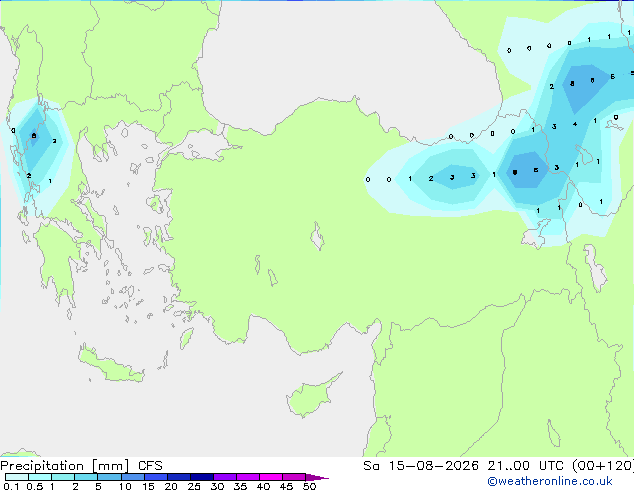
Task: Click the '50' legend tick label
Action: click(309, 486)
